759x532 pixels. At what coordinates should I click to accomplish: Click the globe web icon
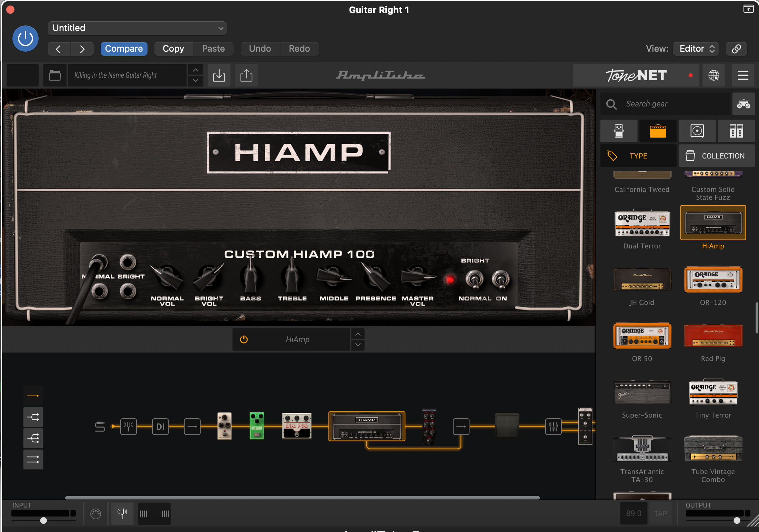(x=714, y=75)
